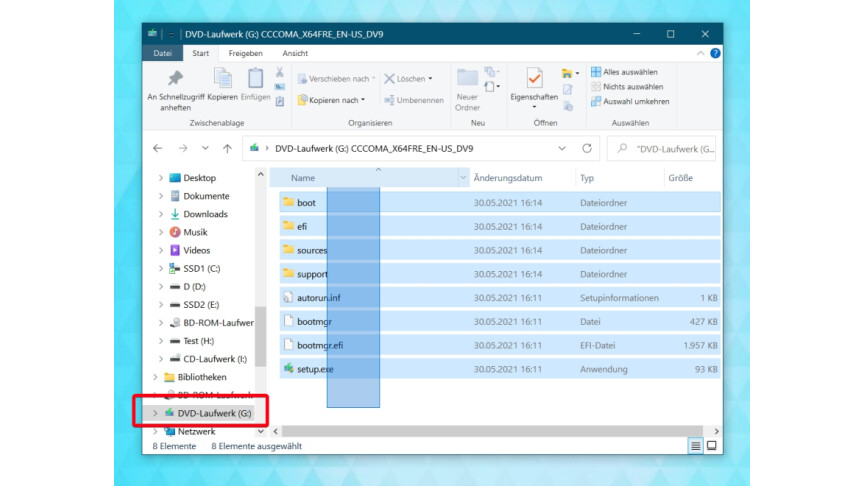Click the Kopieren icon in Zwischenablage
The image size is (864, 486).
tap(223, 78)
